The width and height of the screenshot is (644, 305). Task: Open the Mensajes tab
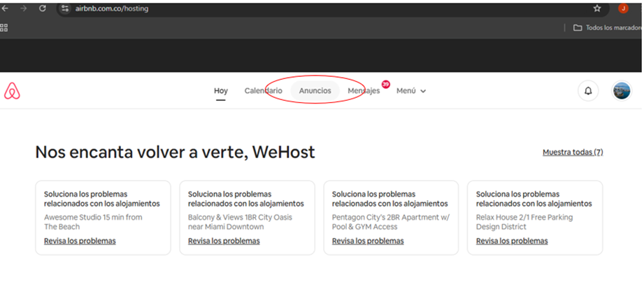coord(364,91)
